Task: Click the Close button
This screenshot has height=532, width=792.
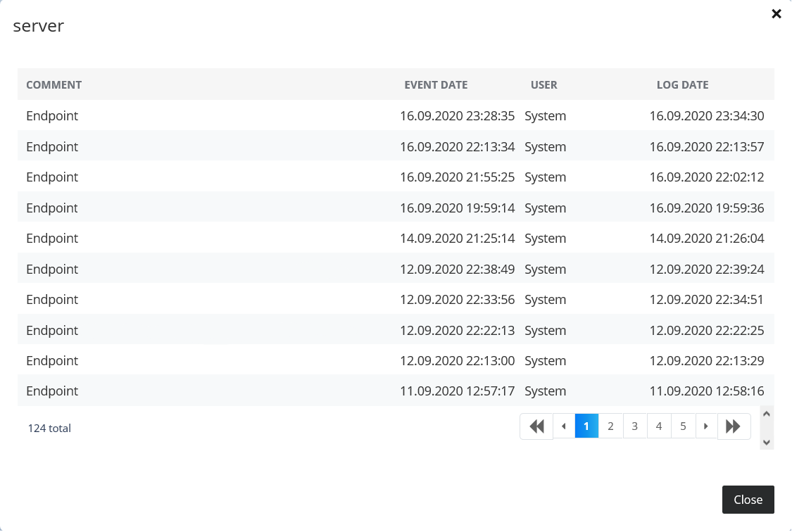Action: click(x=748, y=500)
